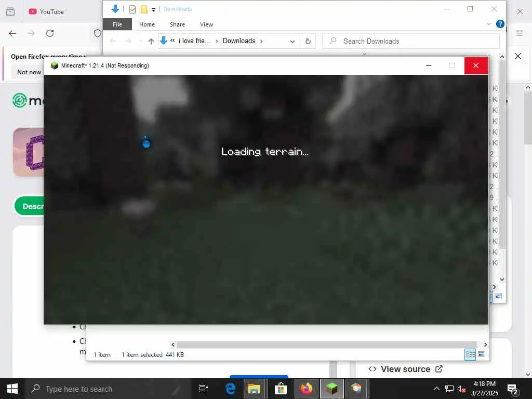Dismiss the Firefox notification bar
This screenshot has width=532, height=399.
tap(518, 56)
